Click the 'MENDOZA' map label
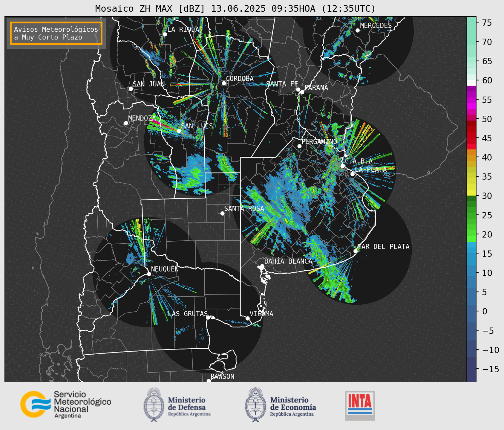The width and height of the screenshot is (504, 430). click(x=142, y=118)
